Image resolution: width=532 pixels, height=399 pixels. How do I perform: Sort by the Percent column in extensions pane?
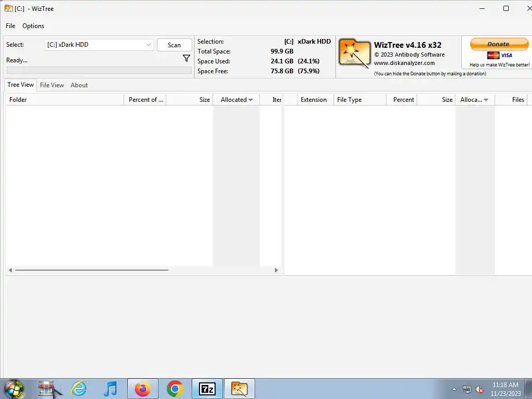[402, 100]
